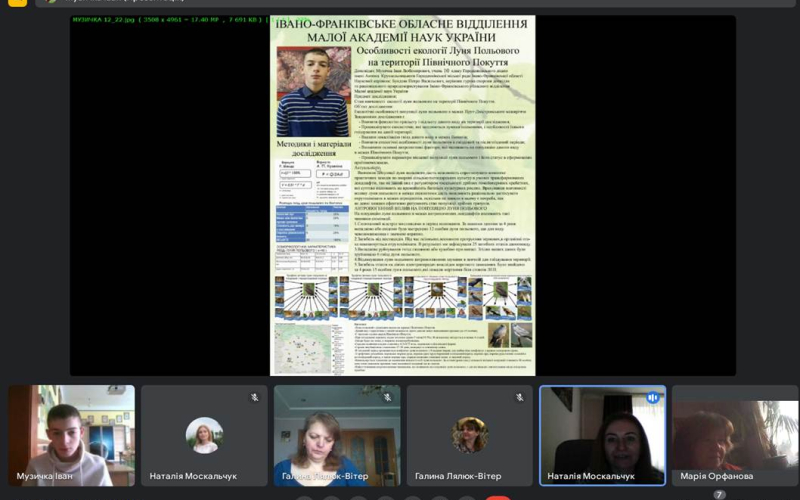Select Марія Орфанова's video tile

coord(735,435)
